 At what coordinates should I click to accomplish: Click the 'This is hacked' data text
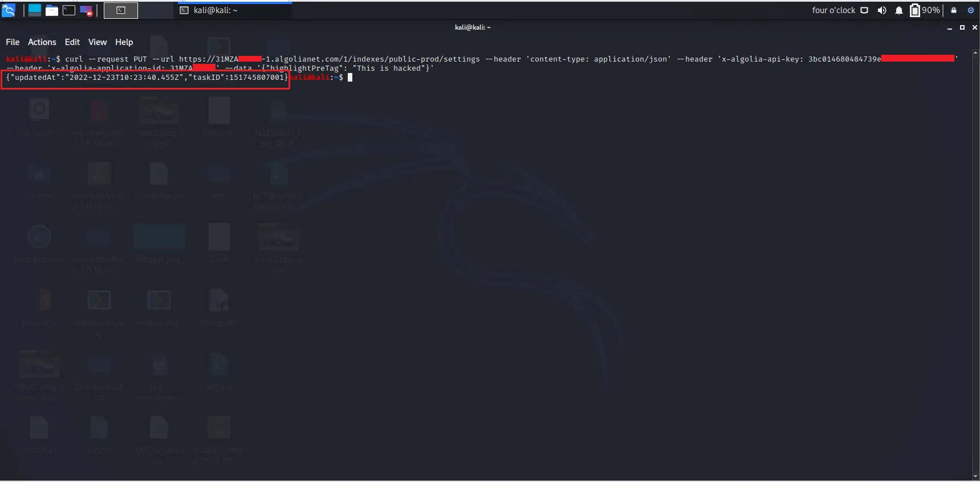click(x=389, y=68)
